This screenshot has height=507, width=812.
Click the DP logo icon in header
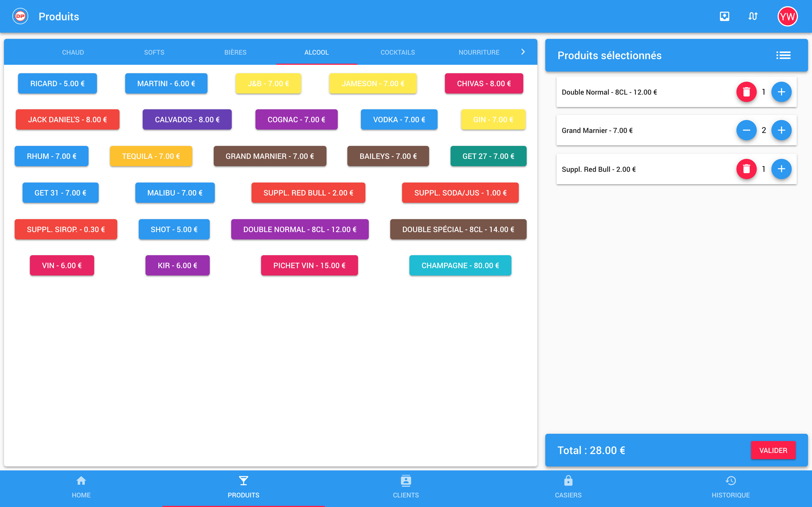20,16
